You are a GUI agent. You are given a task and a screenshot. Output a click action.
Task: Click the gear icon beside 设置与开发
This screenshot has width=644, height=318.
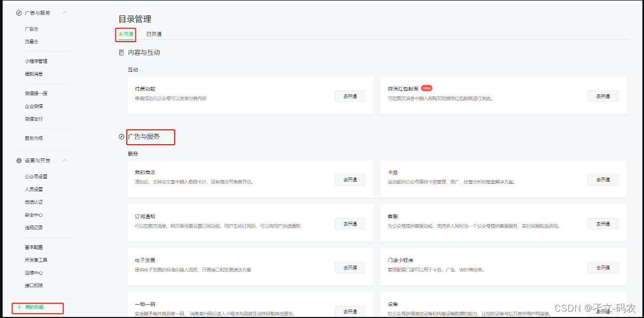coord(19,161)
